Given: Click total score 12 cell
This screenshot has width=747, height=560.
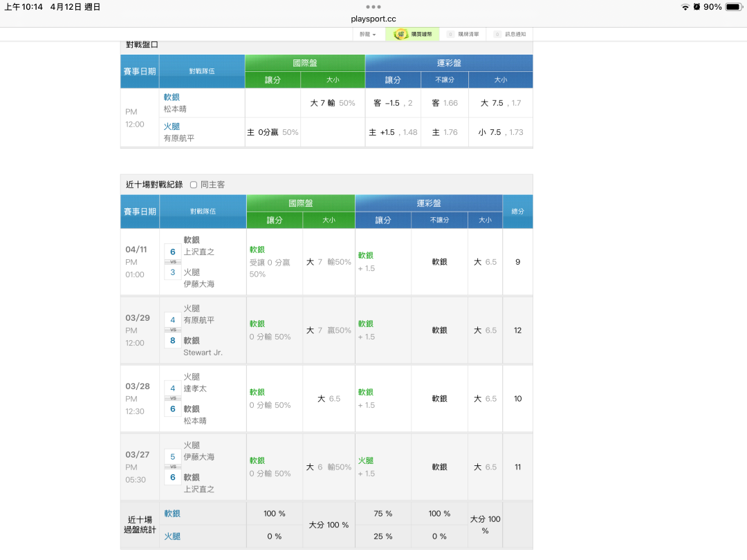Looking at the screenshot, I should click(x=518, y=330).
